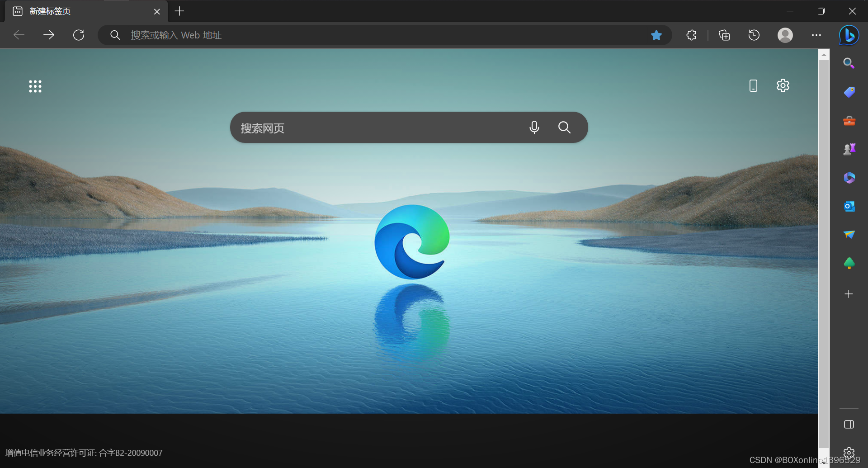Open sidebar Search magnifier icon
This screenshot has width=868, height=468.
[x=849, y=63]
